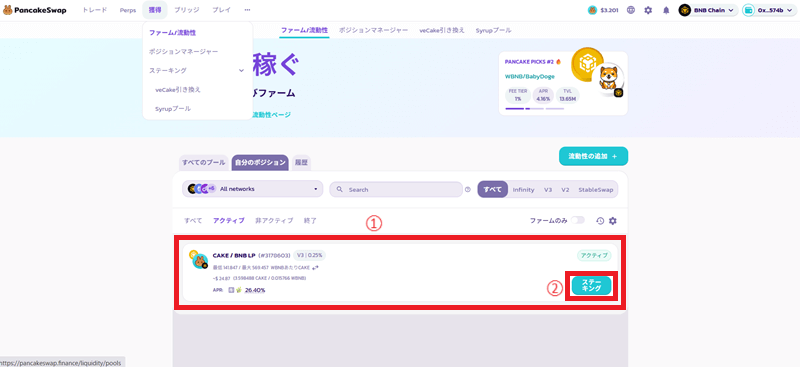Open the トレード menu
Screen dimensions: 800x367
95,10
